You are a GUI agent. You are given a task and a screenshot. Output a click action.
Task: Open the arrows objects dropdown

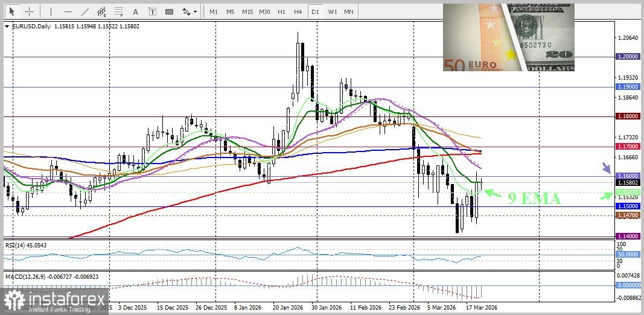click(189, 11)
